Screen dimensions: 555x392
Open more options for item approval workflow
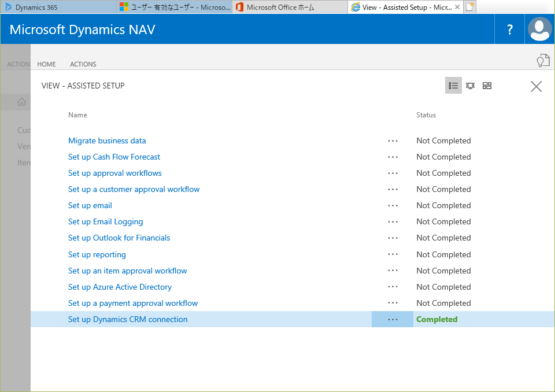click(393, 271)
